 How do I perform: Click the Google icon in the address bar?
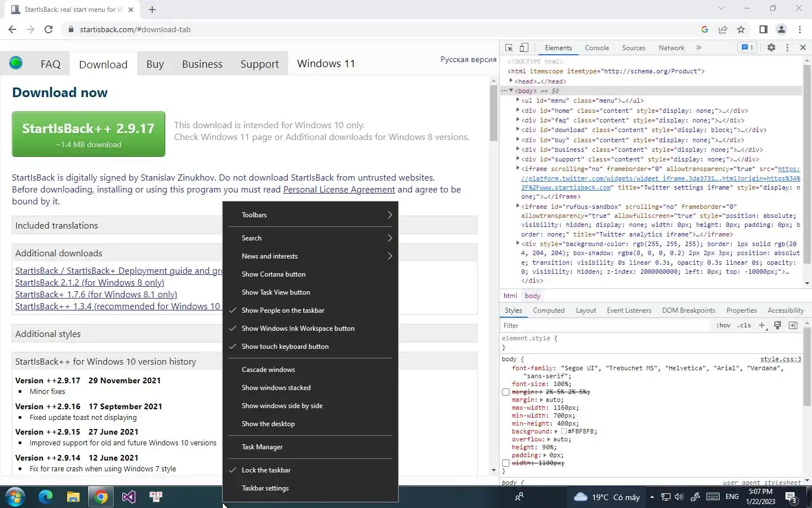click(x=704, y=29)
